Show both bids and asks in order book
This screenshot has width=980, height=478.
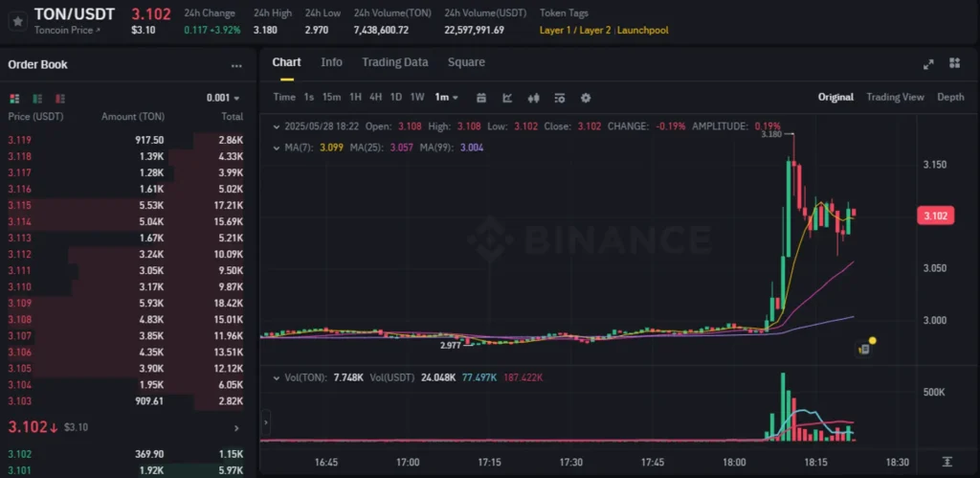(x=15, y=99)
